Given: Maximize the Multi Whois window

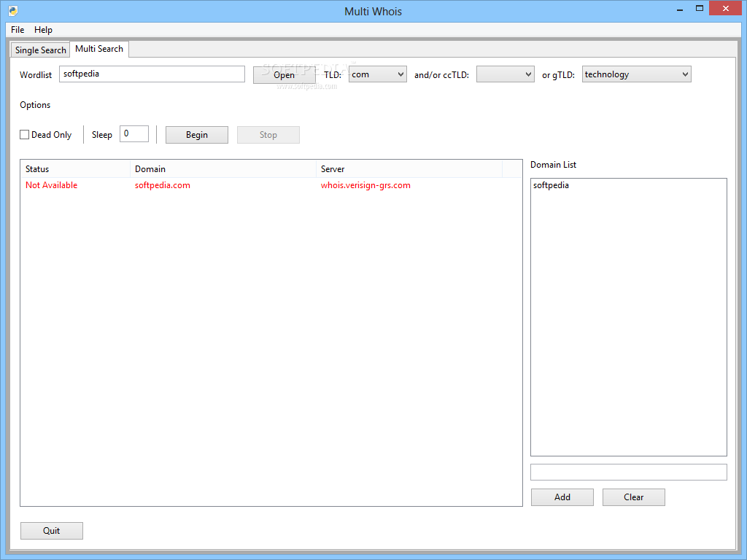Looking at the screenshot, I should (700, 9).
